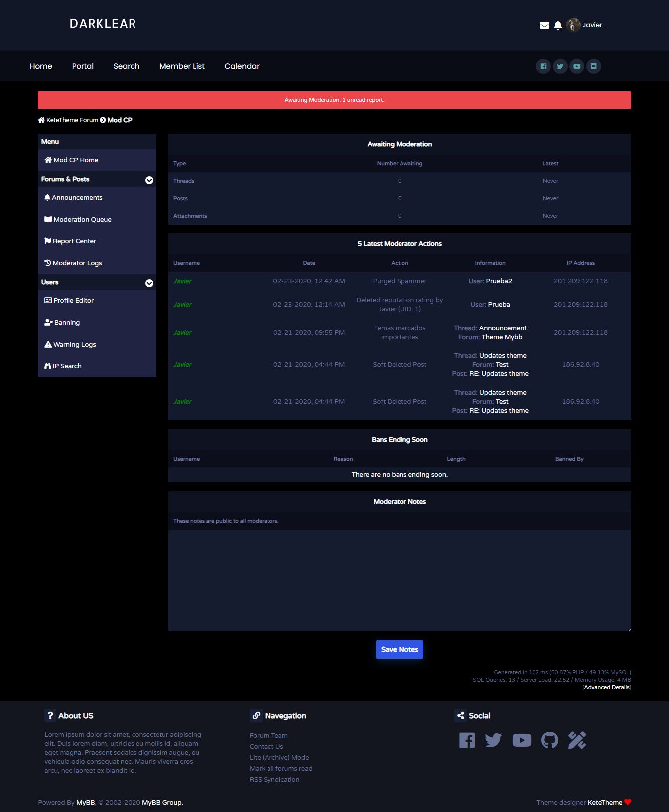Open IP Search in the sidebar
Viewport: 669px width, 812px height.
pos(97,366)
